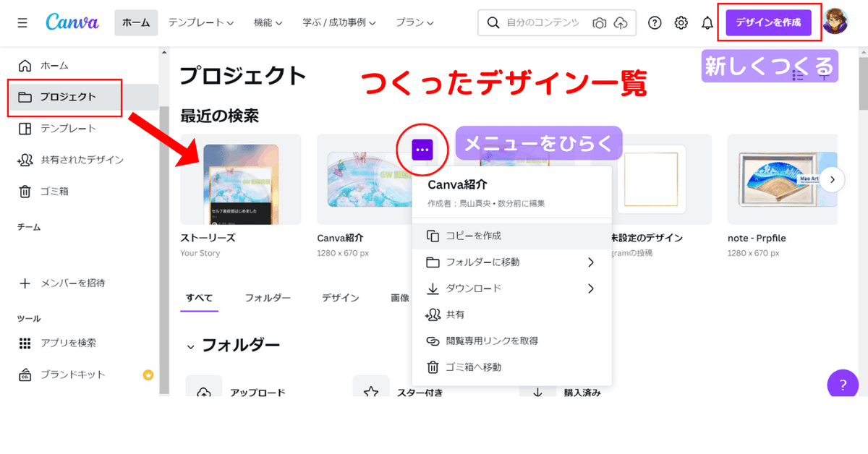Open settings gear icon

tap(681, 23)
